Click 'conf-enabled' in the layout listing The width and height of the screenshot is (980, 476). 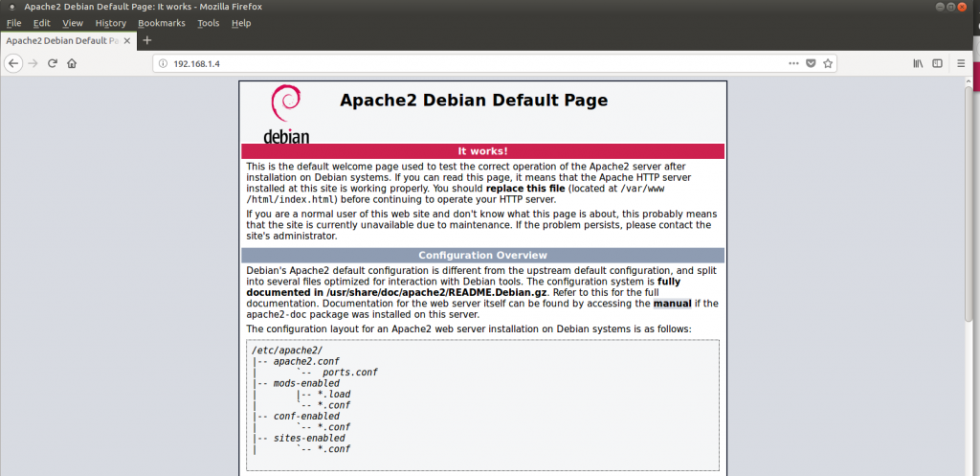click(306, 417)
